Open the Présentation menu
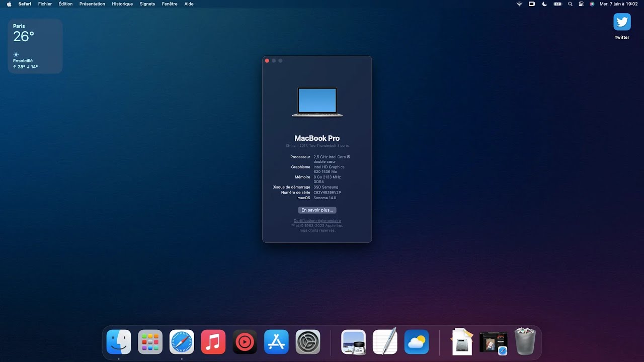The image size is (644, 362). pos(92,4)
